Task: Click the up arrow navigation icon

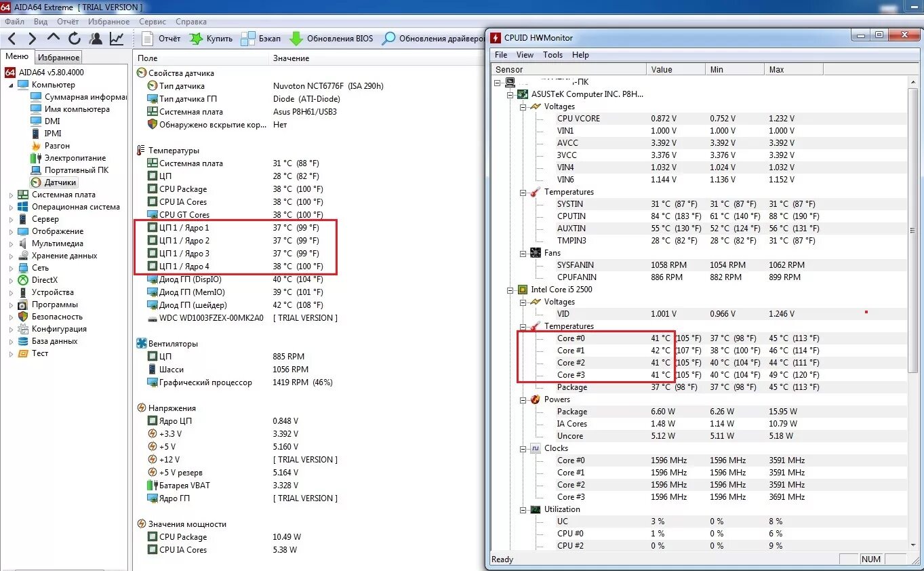Action: 54,39
